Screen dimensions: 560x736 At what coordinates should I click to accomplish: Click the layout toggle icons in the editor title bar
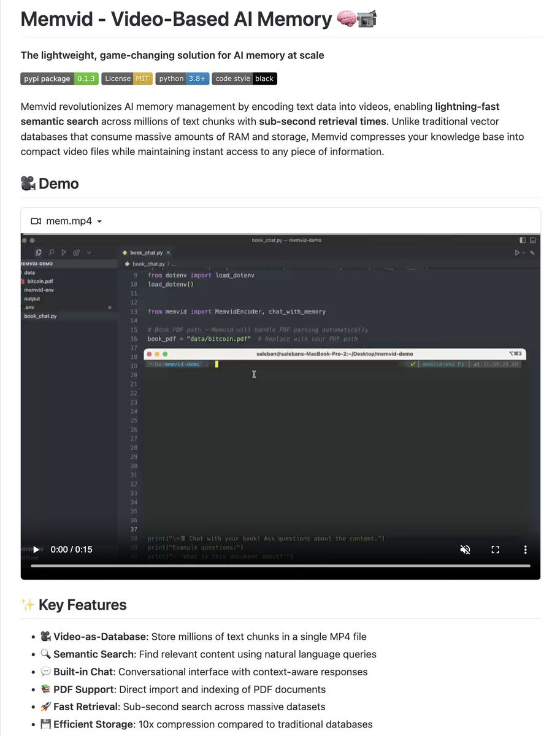[527, 240]
